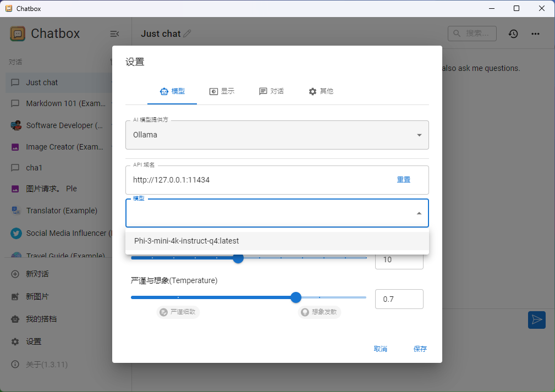
Task: Minimize the Chatbox window
Action: point(492,8)
